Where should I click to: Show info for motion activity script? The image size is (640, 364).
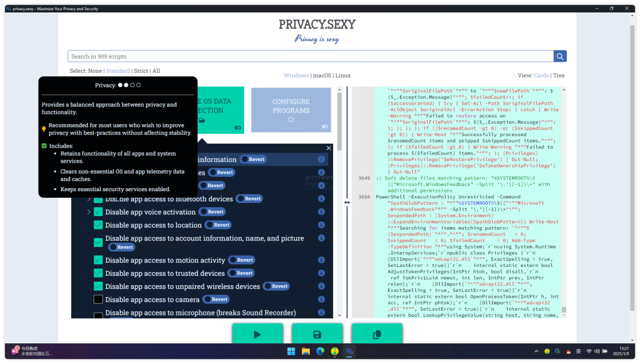tap(321, 260)
